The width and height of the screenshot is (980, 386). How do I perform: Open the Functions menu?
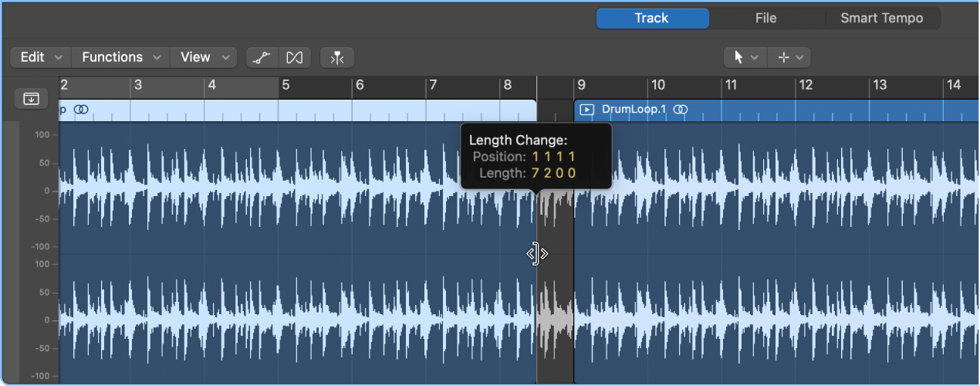click(x=121, y=57)
